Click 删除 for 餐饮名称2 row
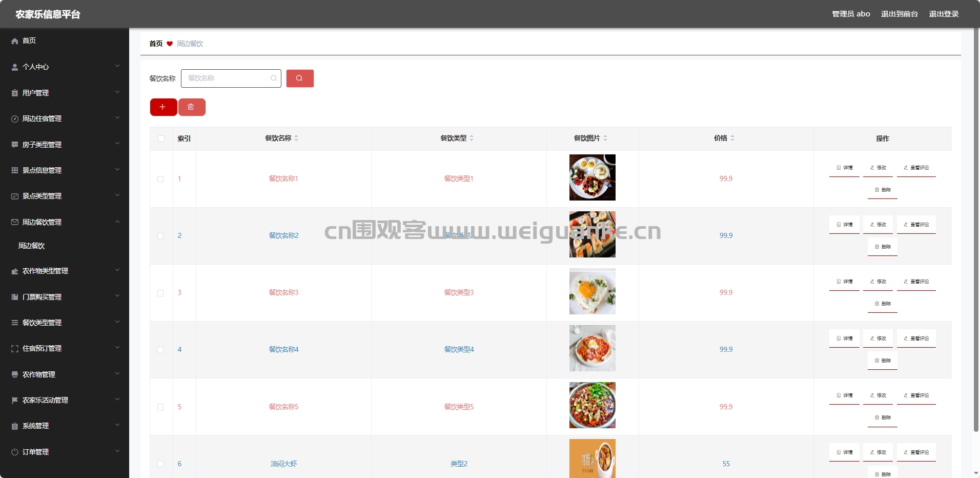This screenshot has height=478, width=980. tap(883, 247)
